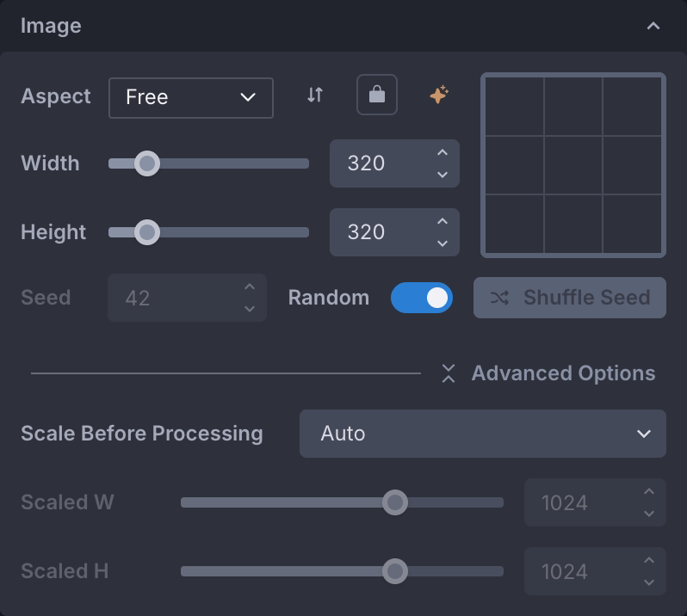Click the shuffle icon in Shuffle Seed
This screenshot has width=687, height=616.
coord(499,298)
